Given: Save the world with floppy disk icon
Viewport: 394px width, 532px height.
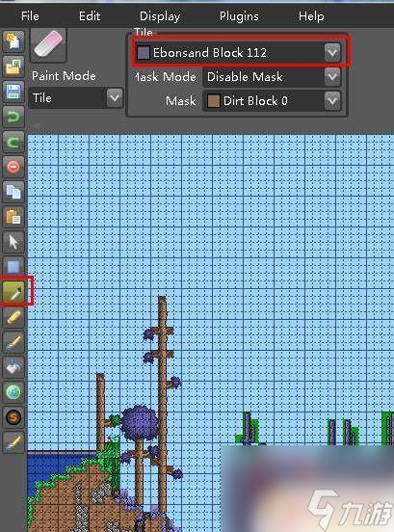Looking at the screenshot, I should coord(13,92).
